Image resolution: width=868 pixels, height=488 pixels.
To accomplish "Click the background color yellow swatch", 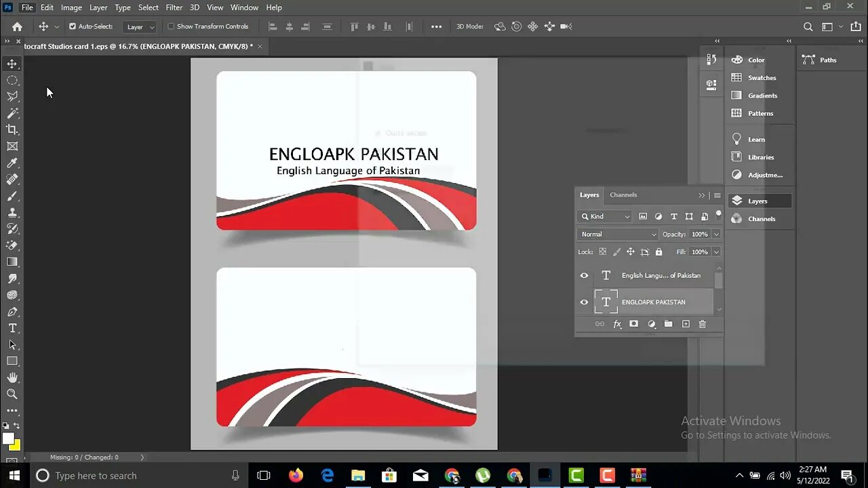I will [x=15, y=445].
